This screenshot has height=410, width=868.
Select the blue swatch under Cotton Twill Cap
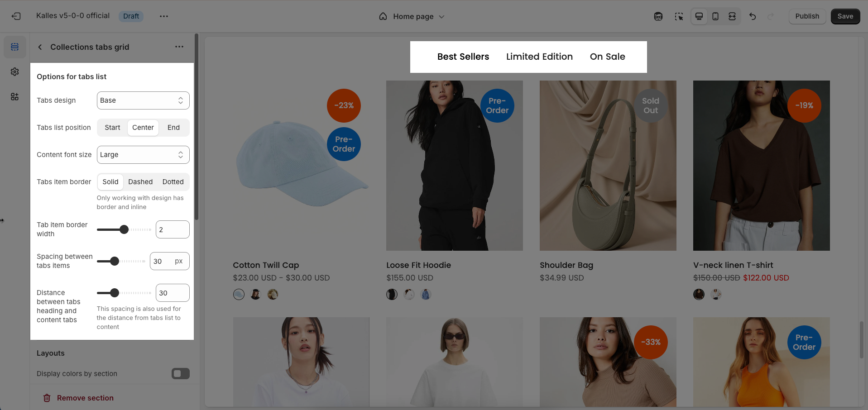[x=239, y=295]
